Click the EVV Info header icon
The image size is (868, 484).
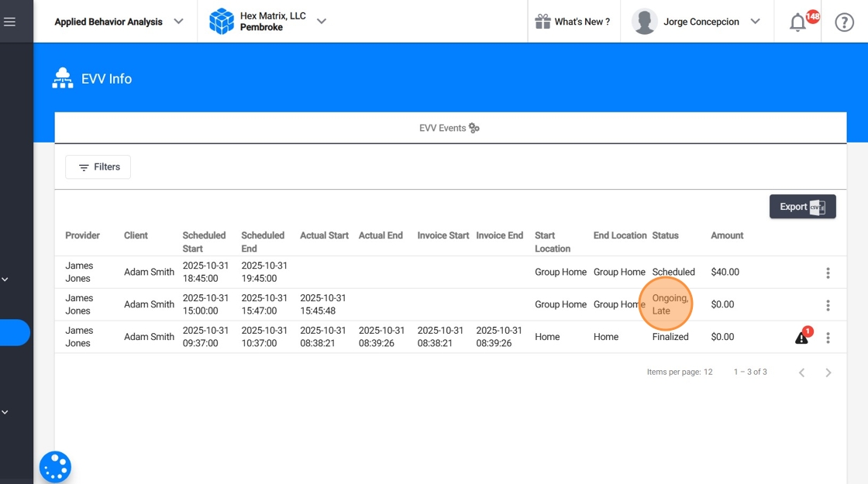tap(63, 78)
